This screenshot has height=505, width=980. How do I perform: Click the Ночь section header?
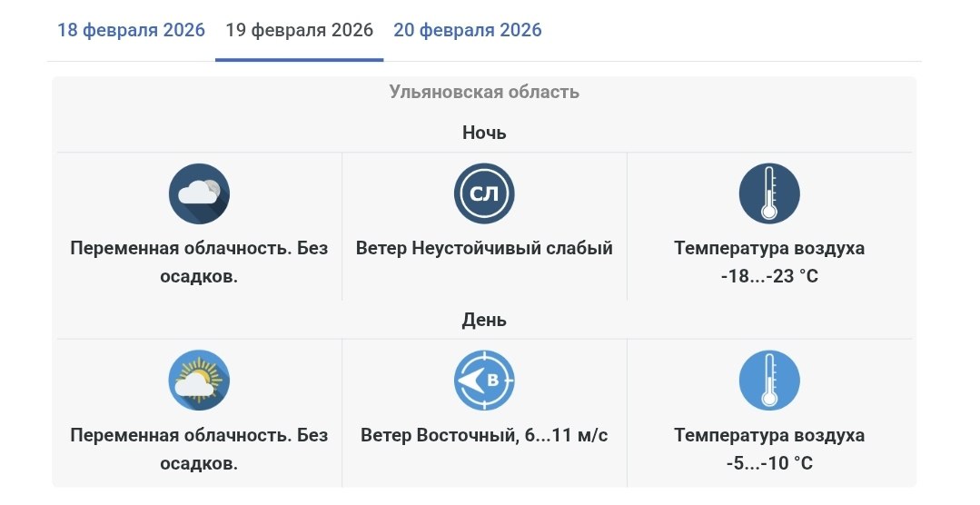(x=484, y=133)
